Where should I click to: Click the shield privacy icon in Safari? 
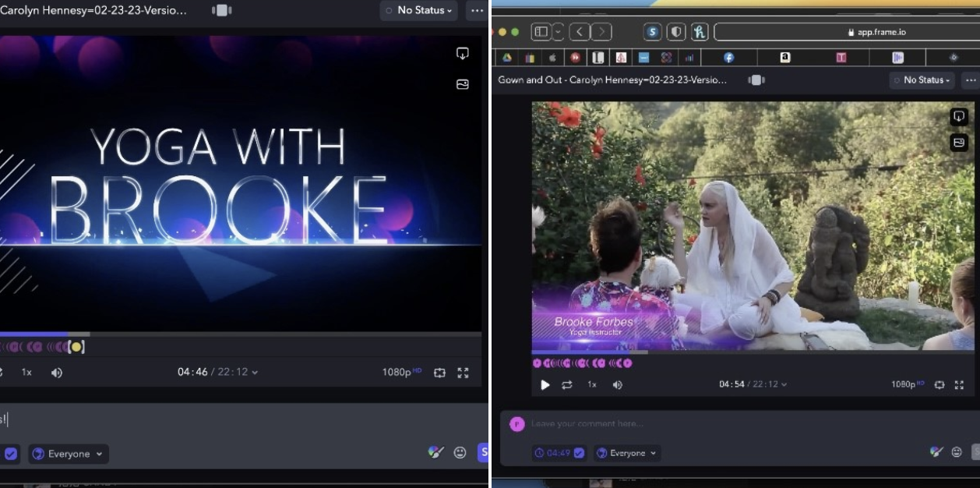(675, 32)
